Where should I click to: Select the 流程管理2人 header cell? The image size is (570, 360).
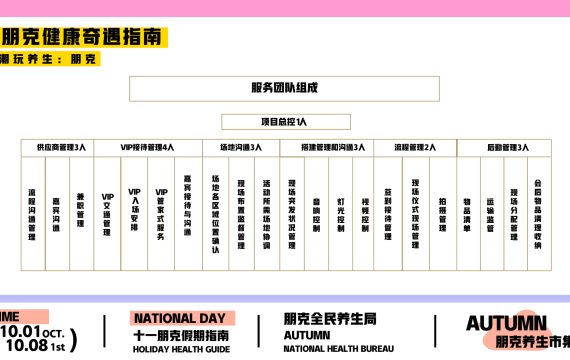(x=415, y=148)
